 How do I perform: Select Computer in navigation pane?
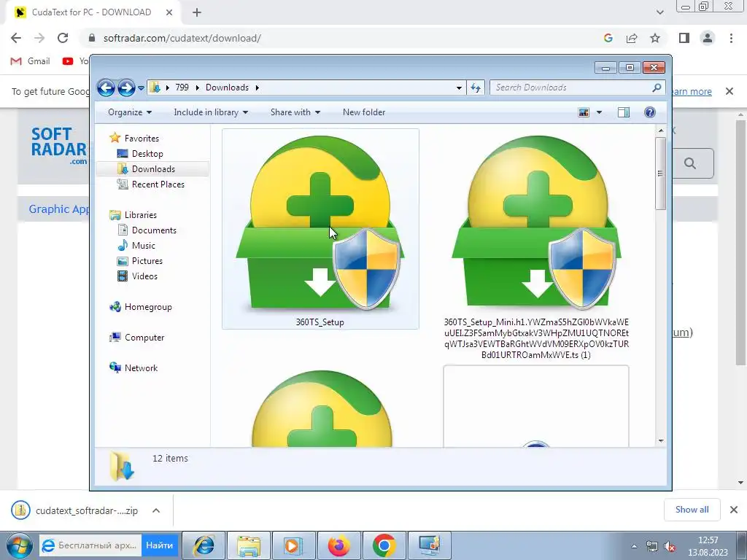tap(144, 338)
